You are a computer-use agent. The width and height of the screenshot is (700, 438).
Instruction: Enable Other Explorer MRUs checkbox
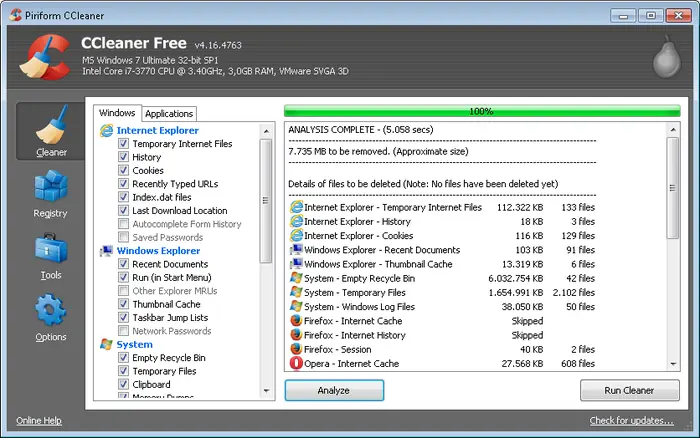click(124, 291)
